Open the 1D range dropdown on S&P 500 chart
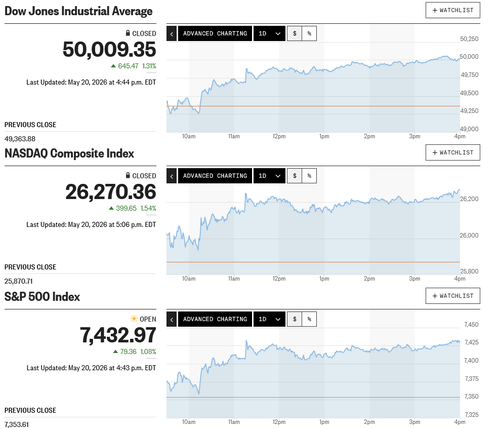 coord(269,319)
